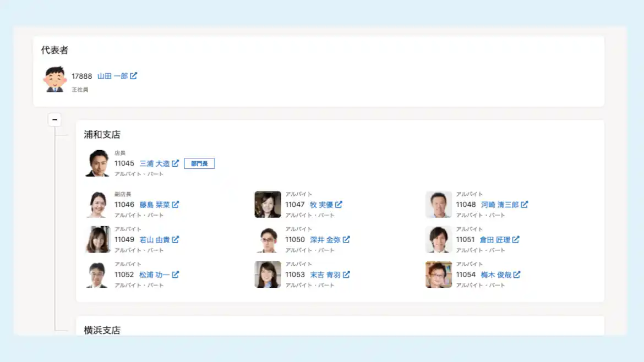Select the 末吉 青羽 name link

(x=327, y=275)
